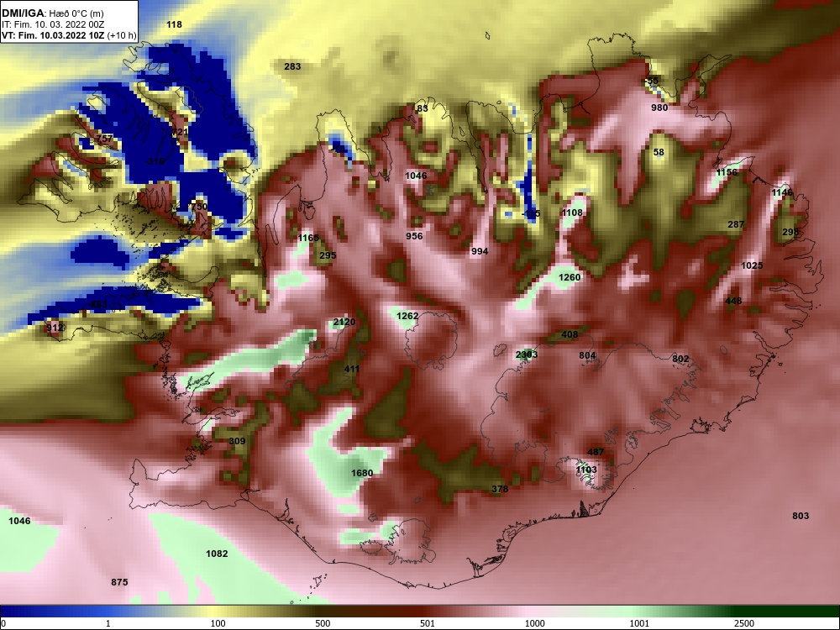
Task: Click the map value 1108
Action: click(x=571, y=213)
